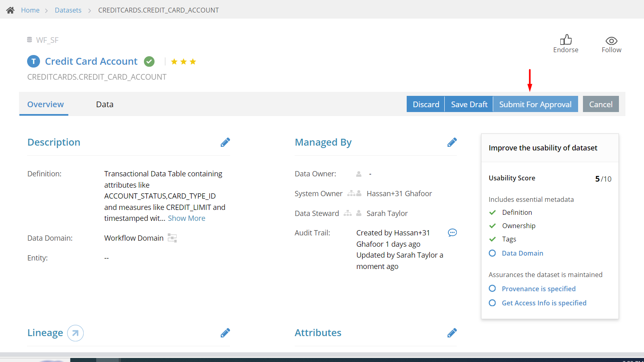
Task: Edit the Lineage section pencil icon
Action: coord(225,333)
